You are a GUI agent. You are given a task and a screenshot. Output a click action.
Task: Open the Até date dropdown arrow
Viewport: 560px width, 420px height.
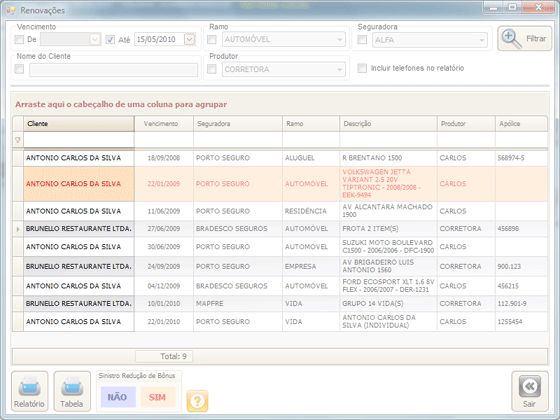(x=189, y=39)
